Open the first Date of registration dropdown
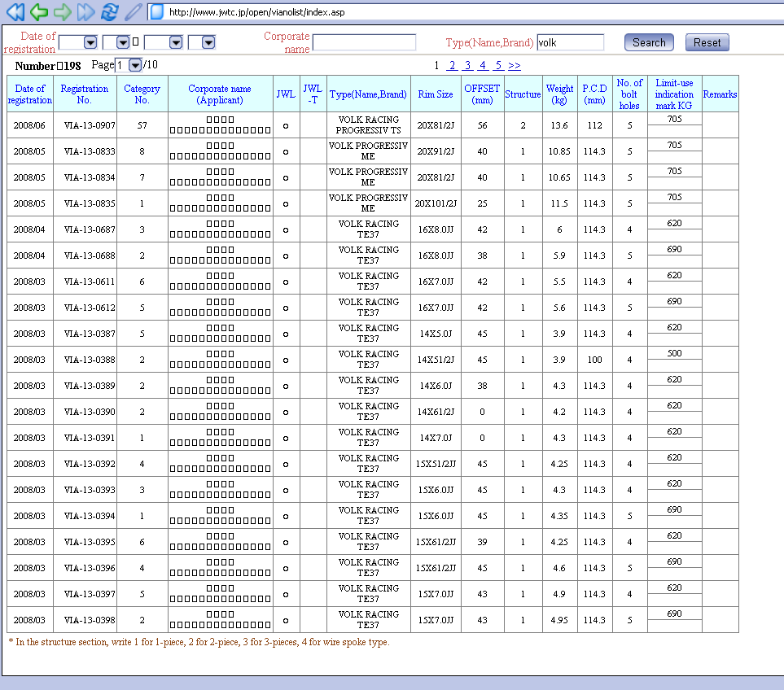This screenshot has height=690, width=784. pos(90,42)
